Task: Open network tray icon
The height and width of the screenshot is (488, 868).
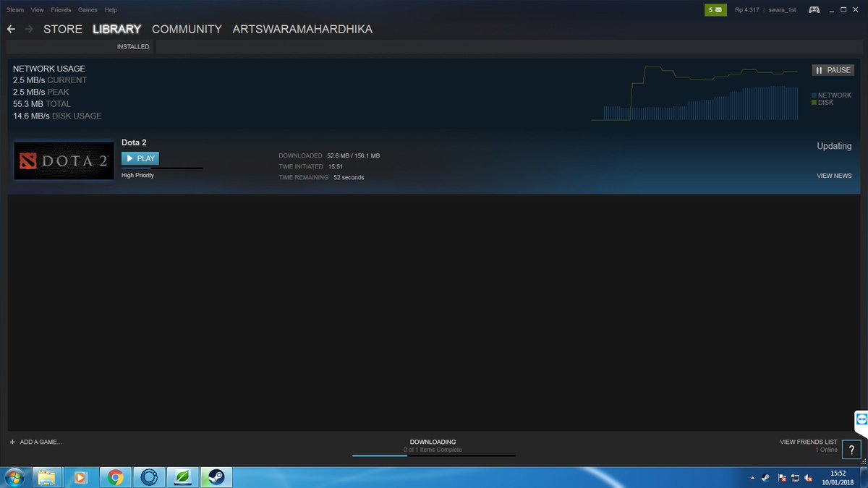Action: (x=795, y=478)
